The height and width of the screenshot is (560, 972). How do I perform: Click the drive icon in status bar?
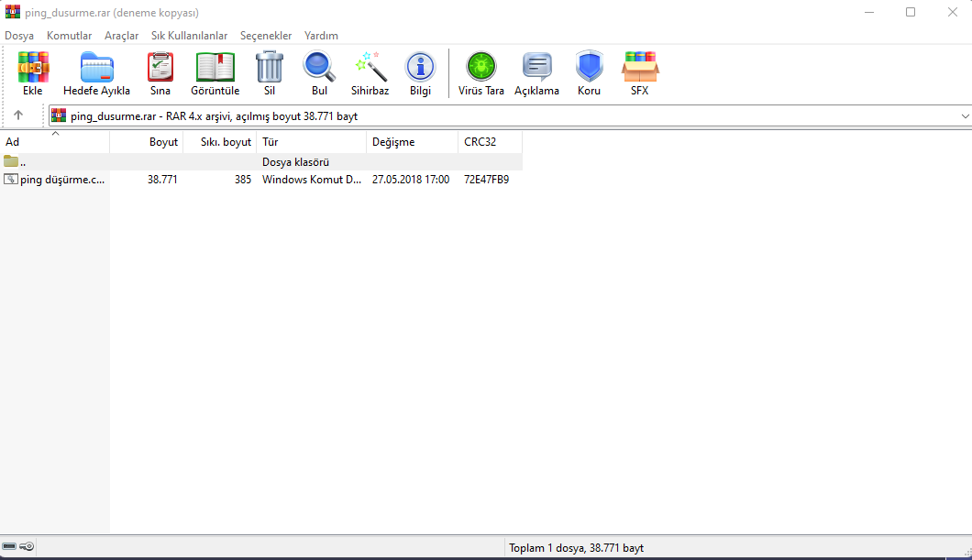point(9,546)
